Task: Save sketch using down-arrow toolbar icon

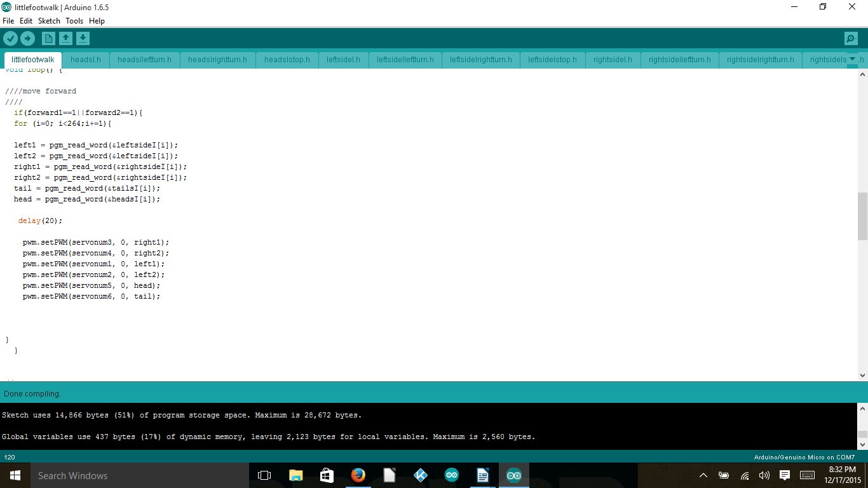Action: coord(83,39)
